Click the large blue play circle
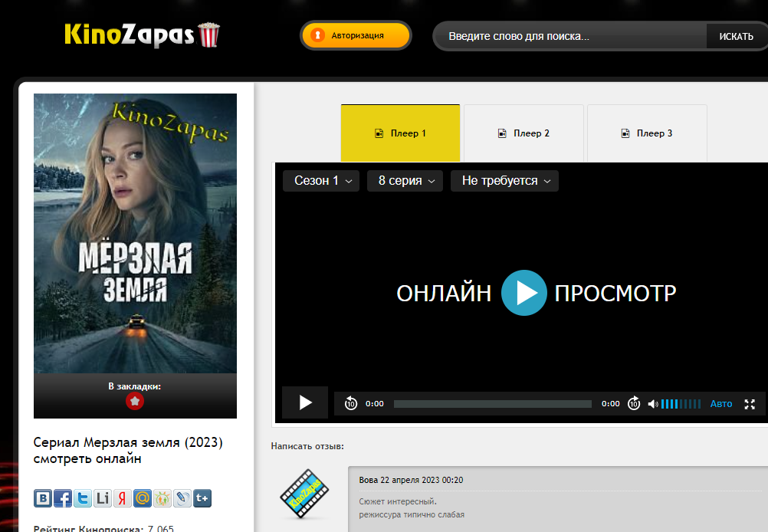This screenshot has width=768, height=532. (524, 293)
